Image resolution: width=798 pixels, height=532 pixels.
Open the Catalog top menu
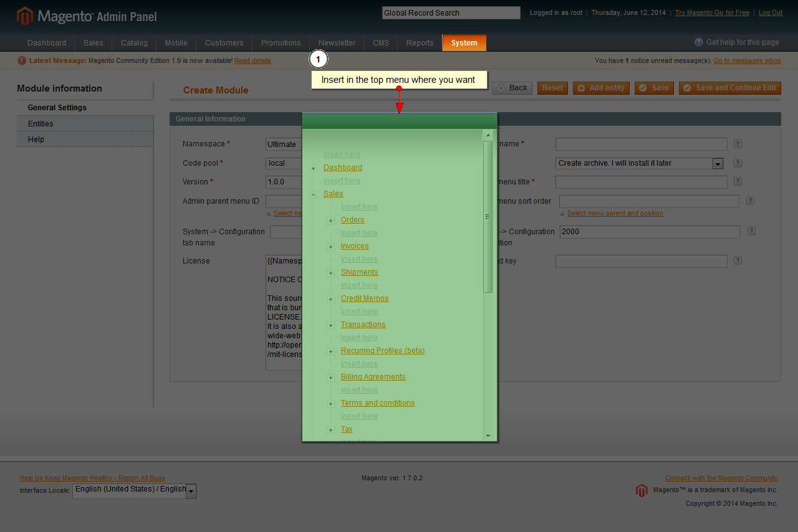click(134, 43)
